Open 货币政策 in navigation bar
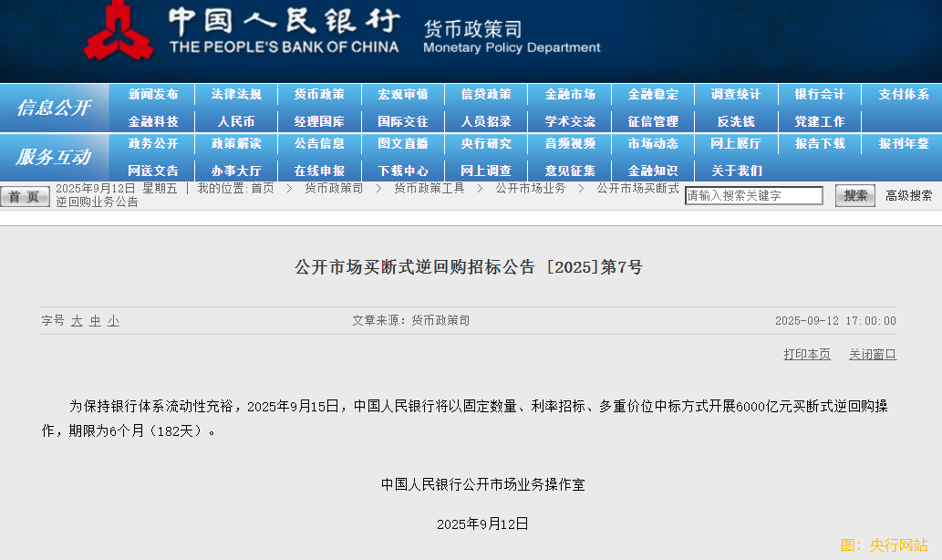 (x=319, y=94)
